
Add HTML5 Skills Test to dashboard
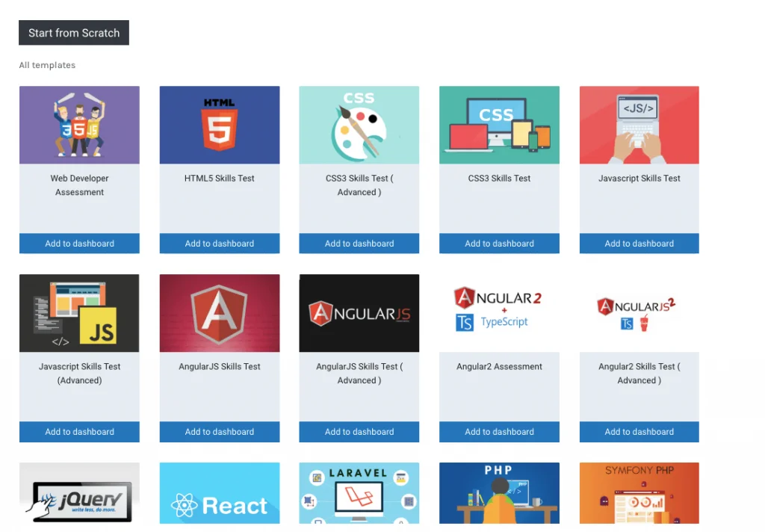coord(220,244)
